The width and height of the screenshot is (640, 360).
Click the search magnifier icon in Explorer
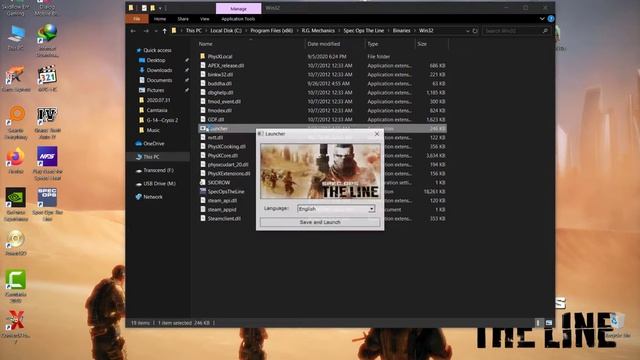tap(545, 31)
